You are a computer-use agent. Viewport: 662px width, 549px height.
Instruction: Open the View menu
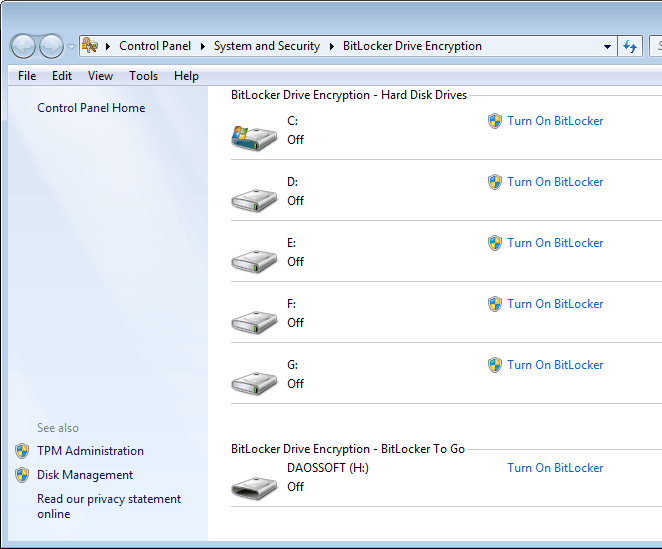(100, 76)
